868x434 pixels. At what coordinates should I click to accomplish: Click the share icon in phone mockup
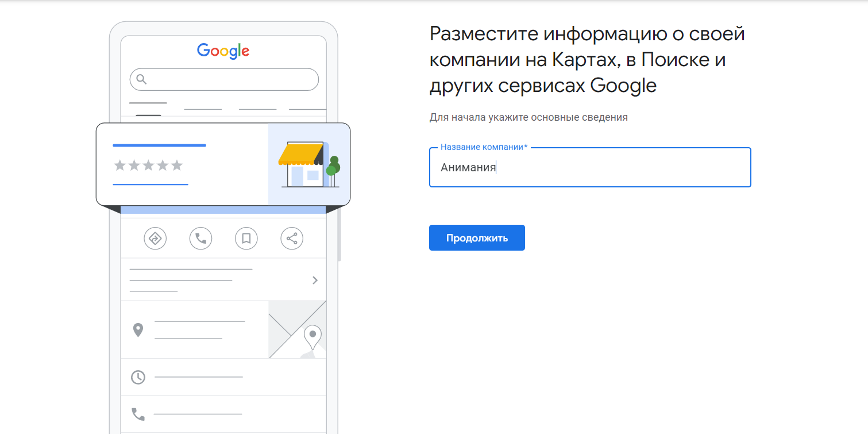pyautogui.click(x=292, y=238)
